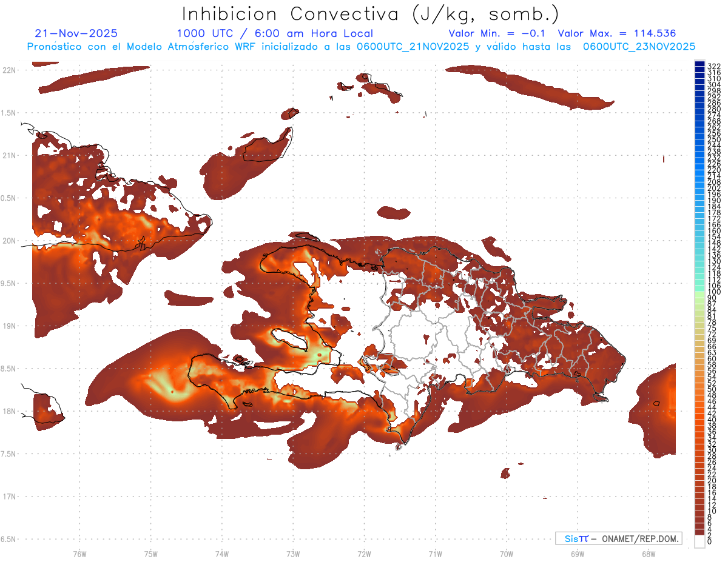Click the "70W" longitude label
The width and height of the screenshot is (728, 562).
507,554
